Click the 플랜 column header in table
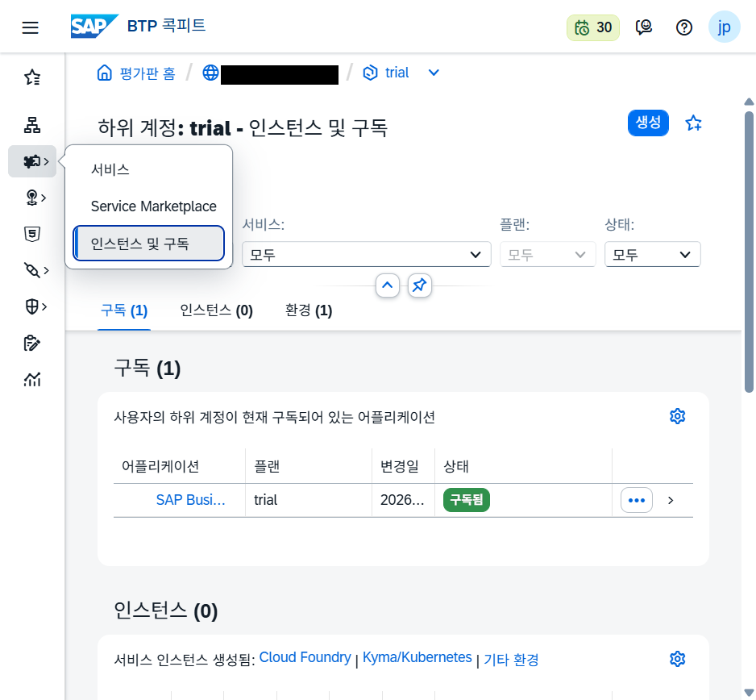The width and height of the screenshot is (756, 700). point(309,466)
